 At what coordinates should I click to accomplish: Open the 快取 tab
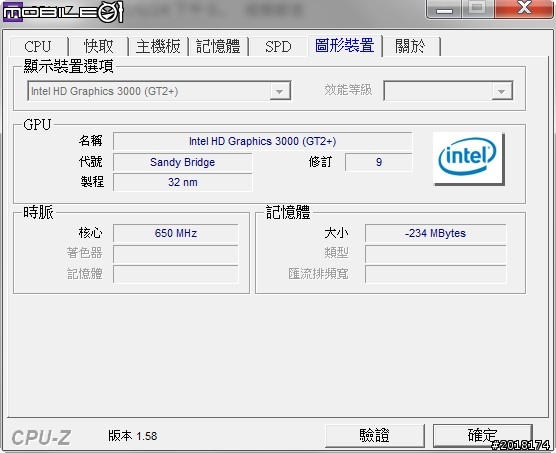point(99,46)
